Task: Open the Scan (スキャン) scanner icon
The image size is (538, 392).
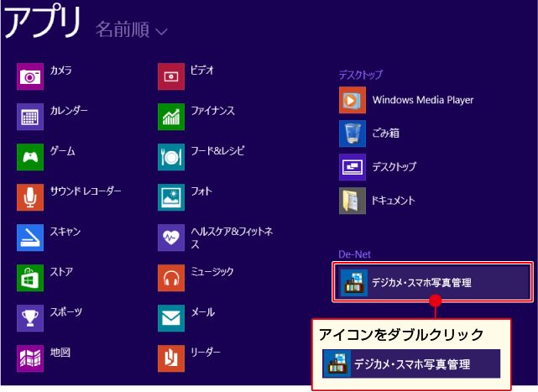Action: point(30,238)
